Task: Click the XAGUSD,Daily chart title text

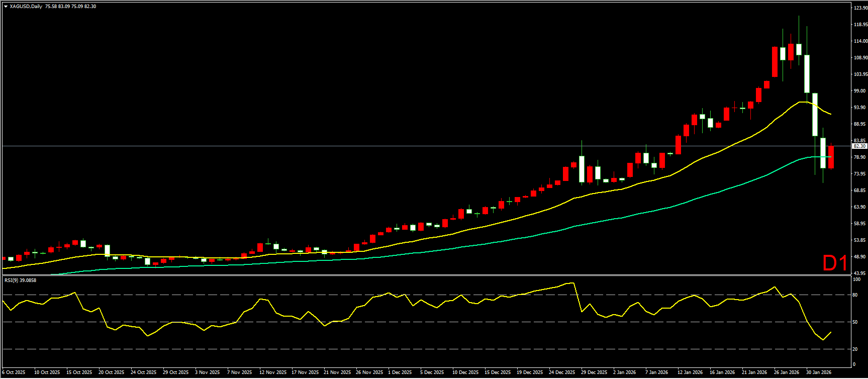Action: [26, 7]
